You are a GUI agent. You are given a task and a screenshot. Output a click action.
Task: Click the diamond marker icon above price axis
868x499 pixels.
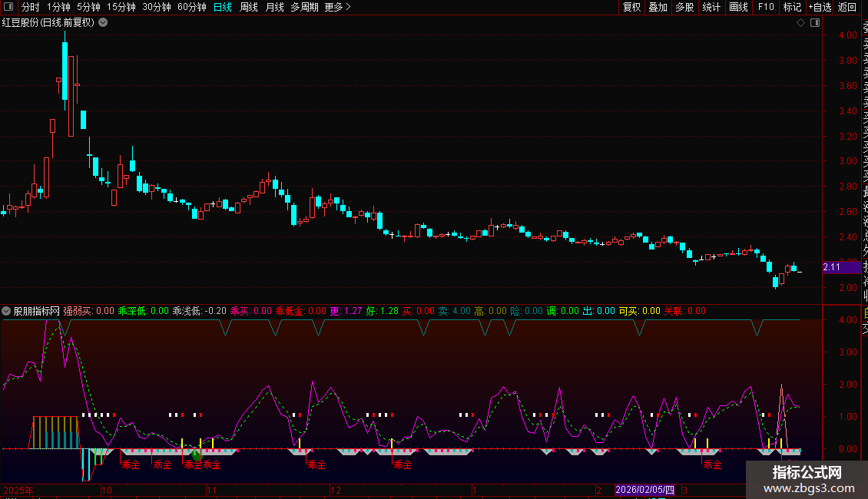[x=800, y=22]
